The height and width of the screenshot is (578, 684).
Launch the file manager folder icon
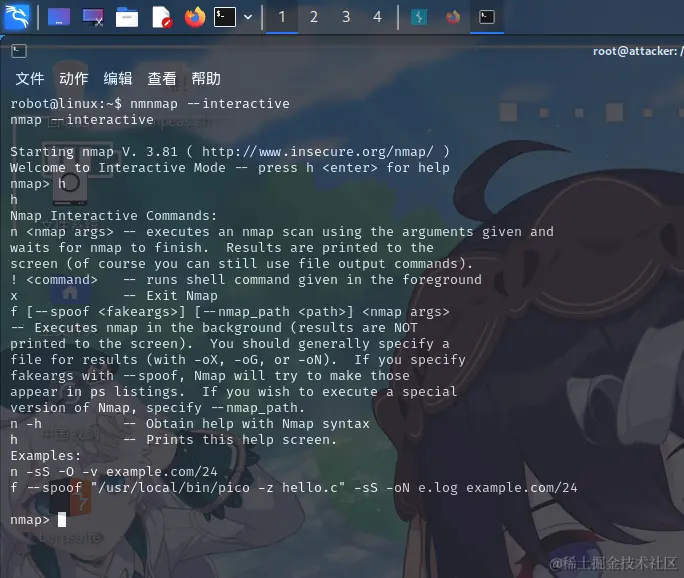[127, 17]
